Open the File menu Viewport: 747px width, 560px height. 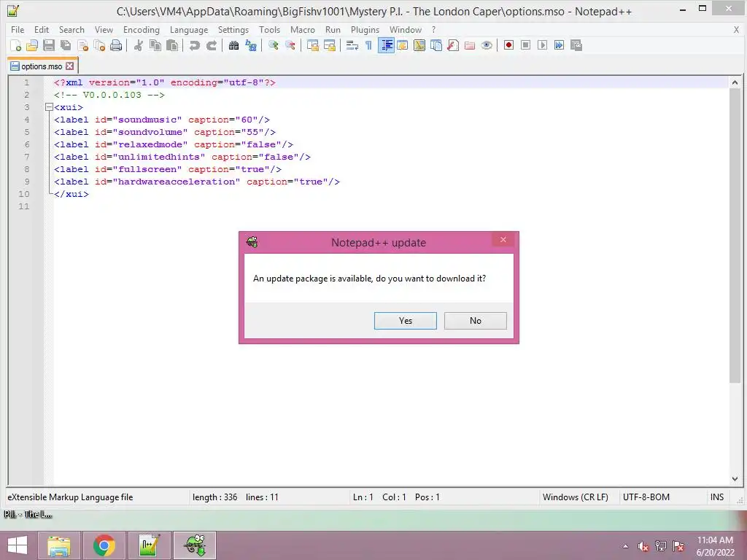tap(18, 29)
